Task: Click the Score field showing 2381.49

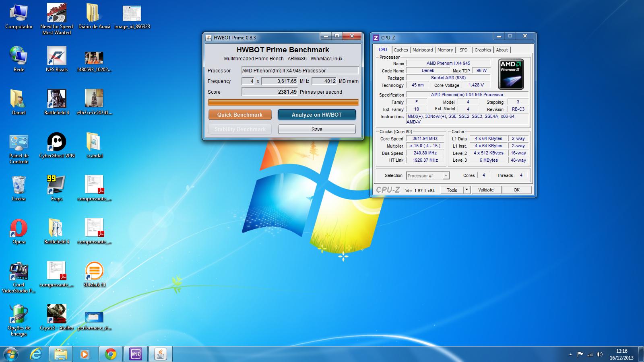Action: click(270, 92)
